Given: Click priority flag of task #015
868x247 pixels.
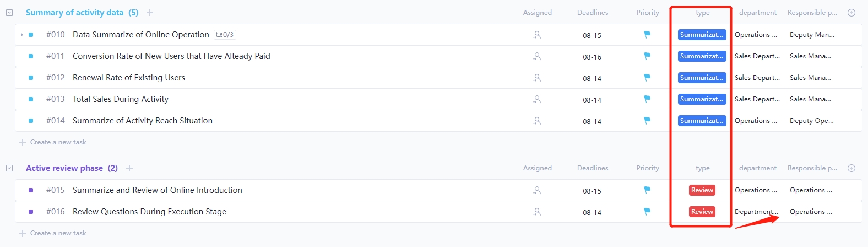Looking at the screenshot, I should (x=647, y=190).
